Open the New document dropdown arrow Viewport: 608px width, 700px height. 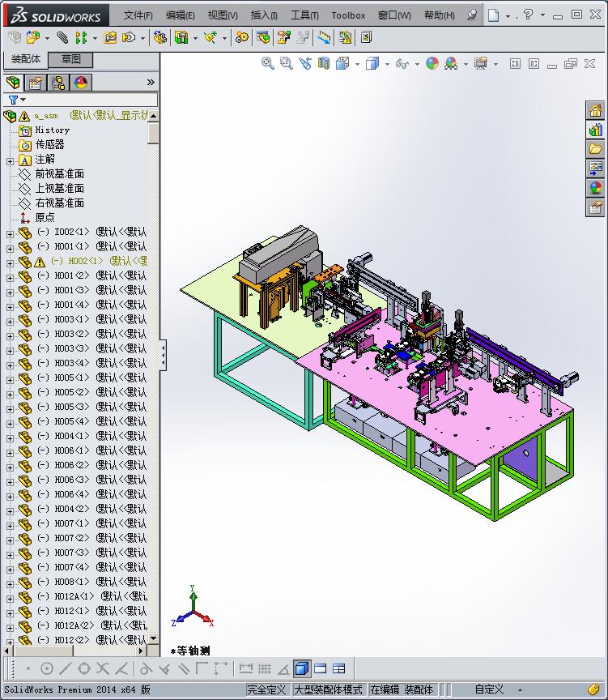[508, 16]
